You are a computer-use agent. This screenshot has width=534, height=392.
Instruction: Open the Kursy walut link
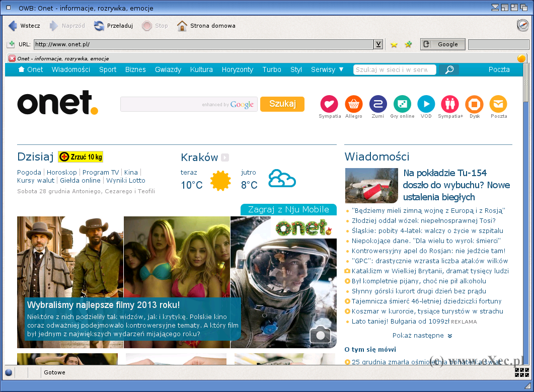pos(36,181)
